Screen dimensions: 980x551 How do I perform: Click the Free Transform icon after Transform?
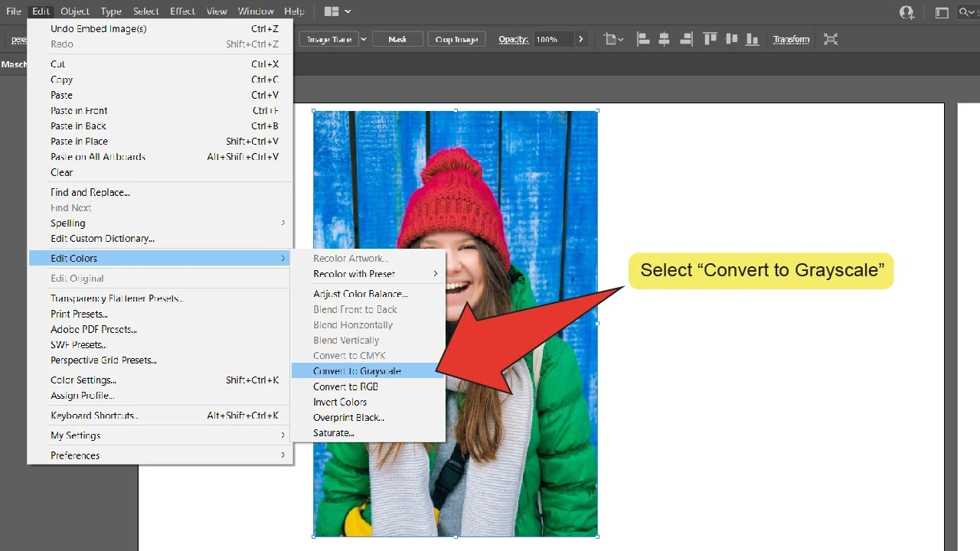click(x=831, y=38)
